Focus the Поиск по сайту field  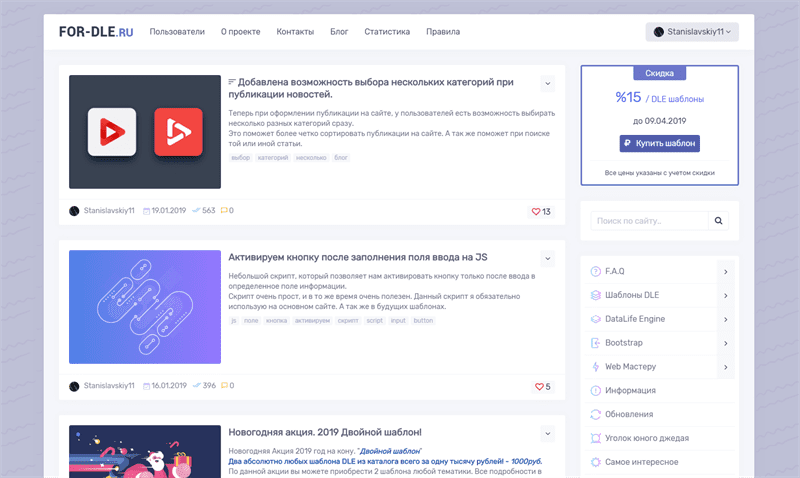(x=650, y=220)
